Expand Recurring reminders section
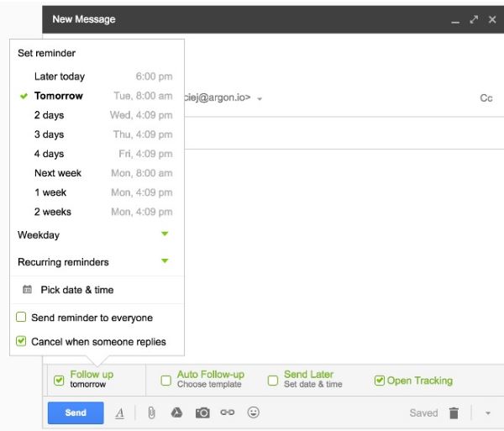The width and height of the screenshot is (504, 431). [165, 261]
